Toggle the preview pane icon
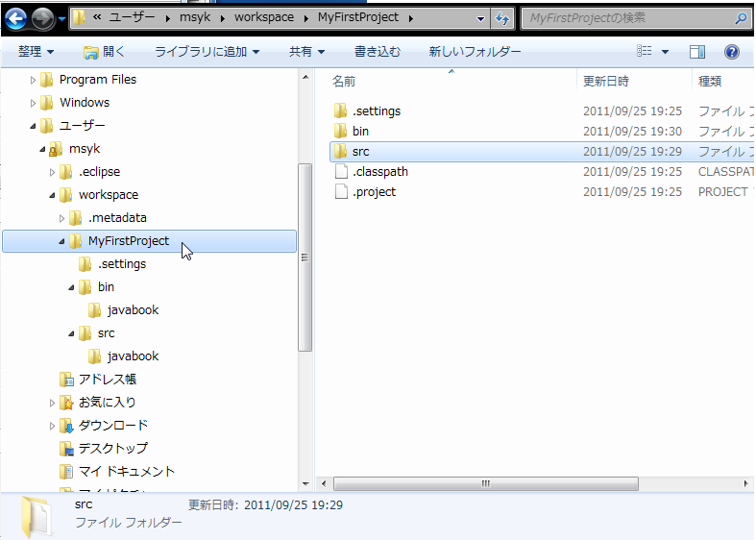 (698, 52)
